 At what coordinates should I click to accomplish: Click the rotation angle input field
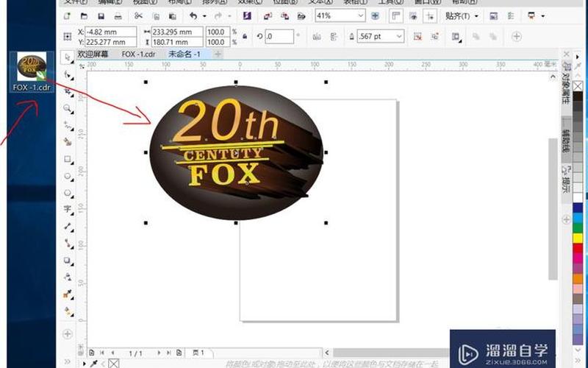click(x=280, y=36)
